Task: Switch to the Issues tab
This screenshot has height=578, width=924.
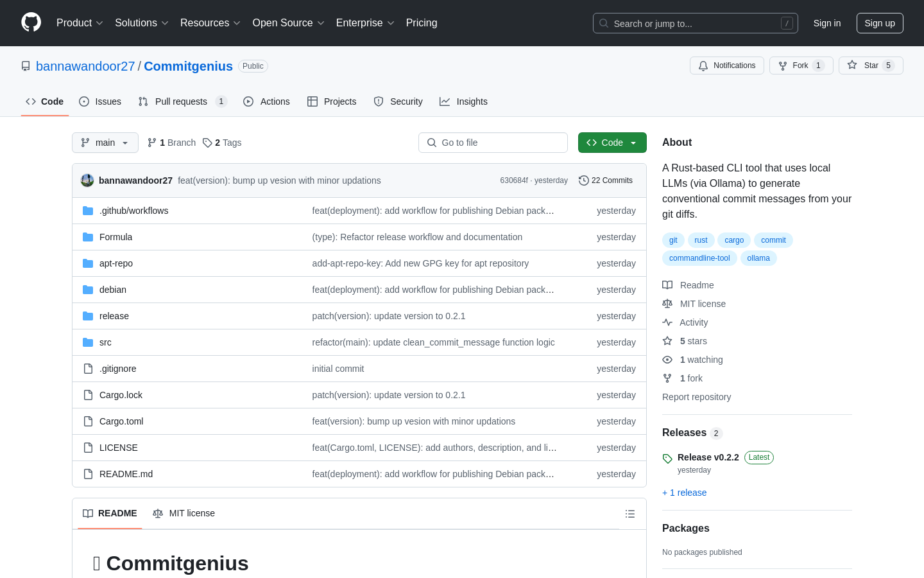Action: [x=100, y=101]
